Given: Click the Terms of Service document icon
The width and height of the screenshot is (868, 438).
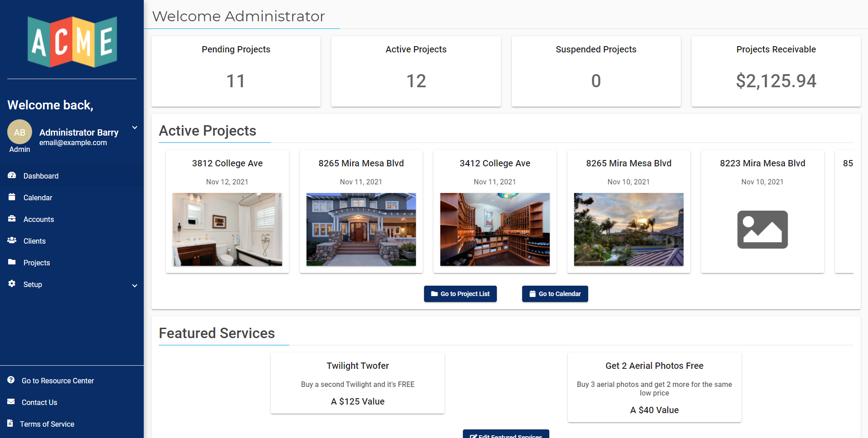Looking at the screenshot, I should (10, 424).
